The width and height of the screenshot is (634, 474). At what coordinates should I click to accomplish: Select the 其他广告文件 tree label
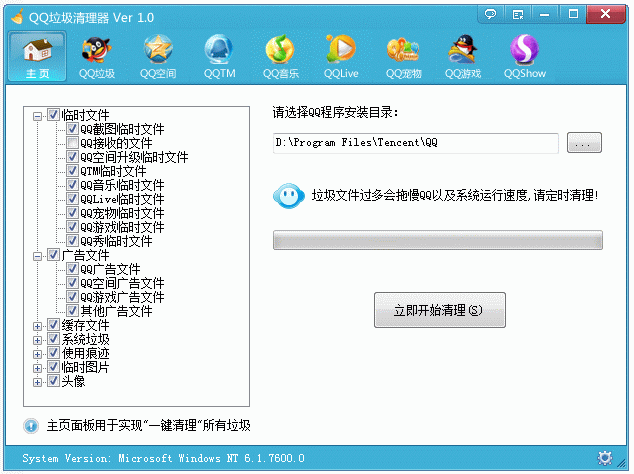(x=116, y=311)
